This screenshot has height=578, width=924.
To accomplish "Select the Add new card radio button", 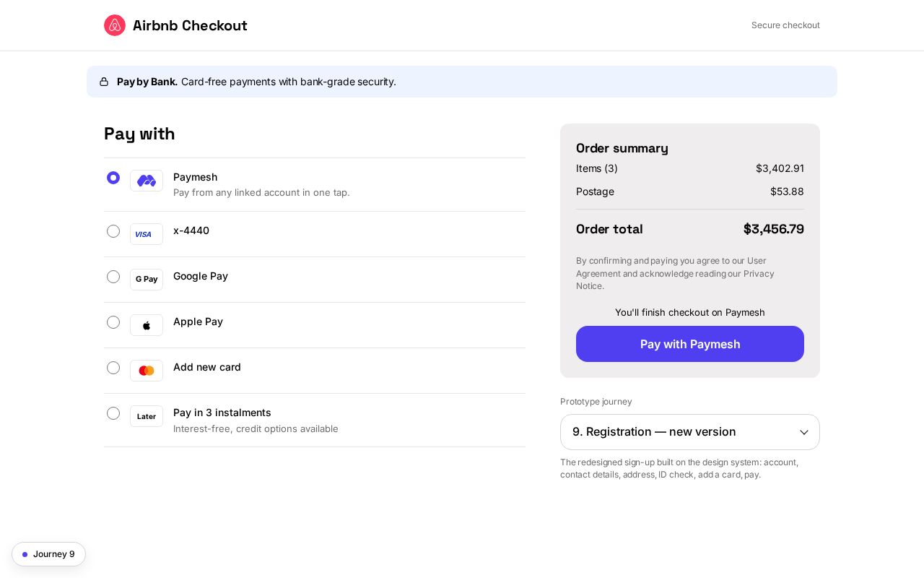I will click(x=113, y=368).
